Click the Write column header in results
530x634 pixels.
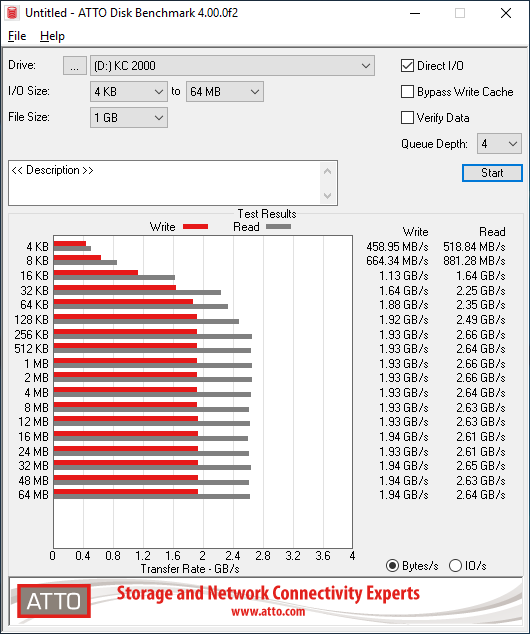[415, 232]
